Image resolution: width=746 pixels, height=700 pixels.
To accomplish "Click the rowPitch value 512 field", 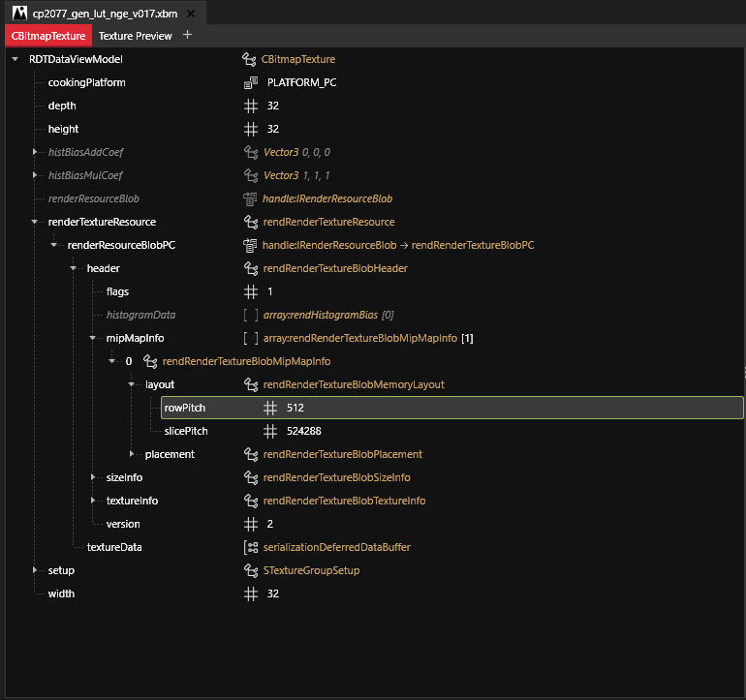I will 295,409.
